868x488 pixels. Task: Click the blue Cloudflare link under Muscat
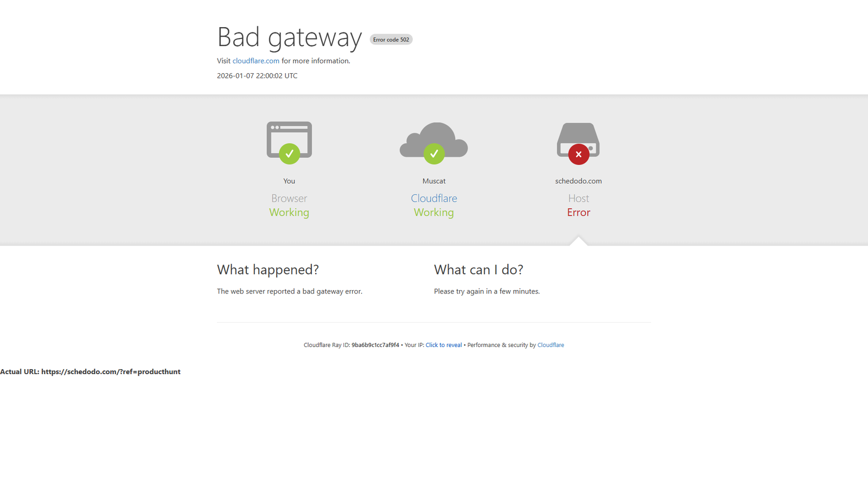(434, 198)
